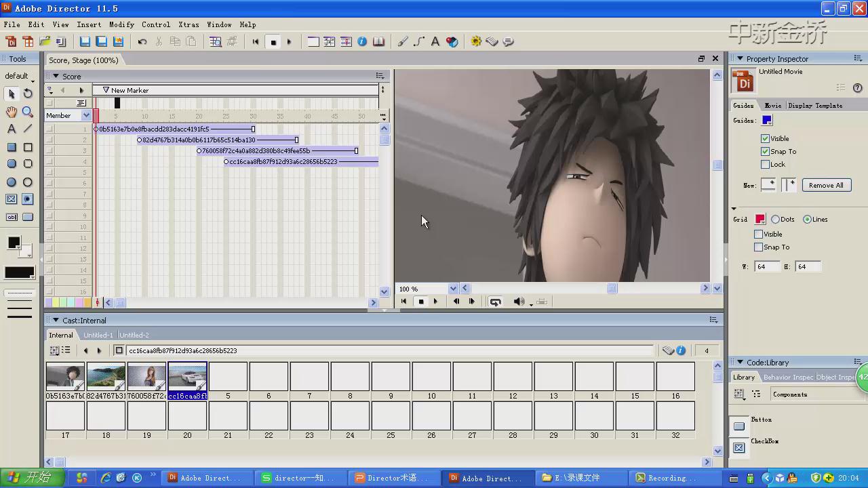Click the Rewind button in main toolbar
Image resolution: width=868 pixels, height=488 pixels.
pyautogui.click(x=256, y=41)
